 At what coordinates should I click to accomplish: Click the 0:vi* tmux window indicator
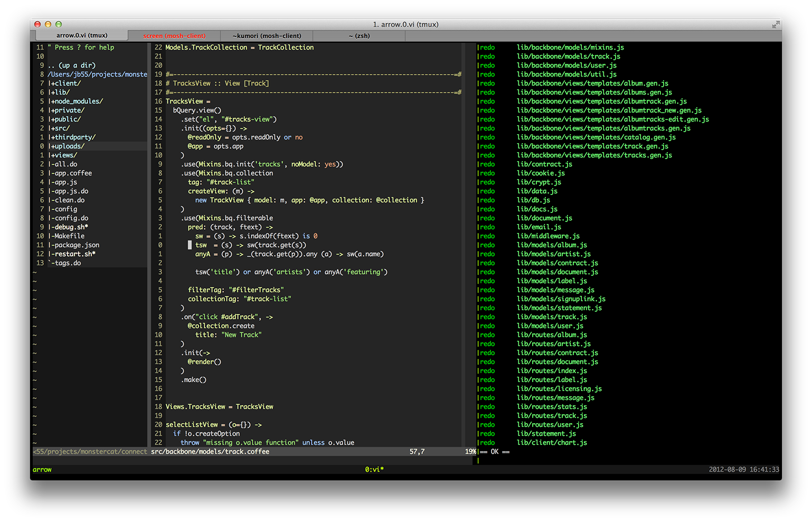[374, 470]
